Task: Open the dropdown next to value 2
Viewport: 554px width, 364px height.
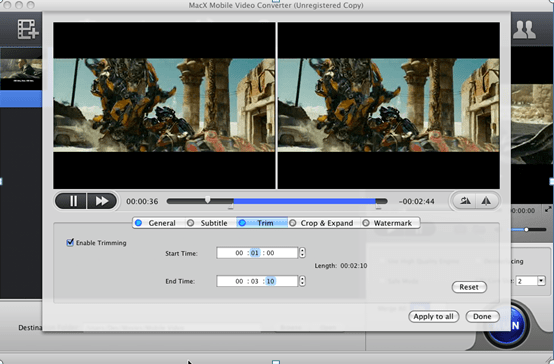Action: [542, 281]
